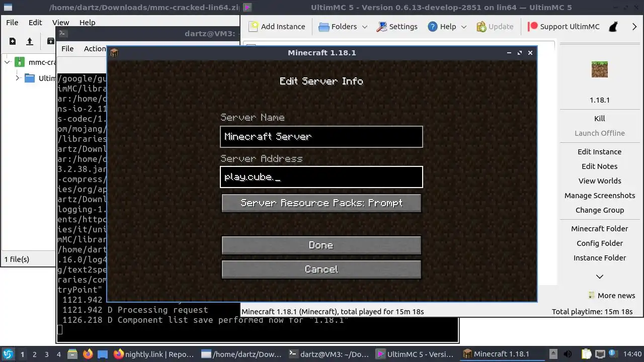Click the More news link
This screenshot has height=362, width=644.
(x=612, y=296)
